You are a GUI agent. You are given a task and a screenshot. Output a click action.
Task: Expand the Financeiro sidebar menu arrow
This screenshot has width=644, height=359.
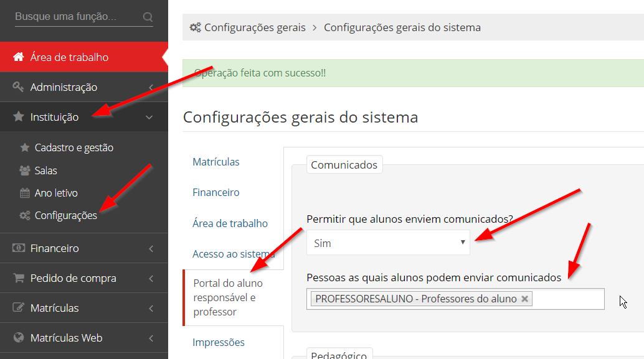[x=151, y=249]
